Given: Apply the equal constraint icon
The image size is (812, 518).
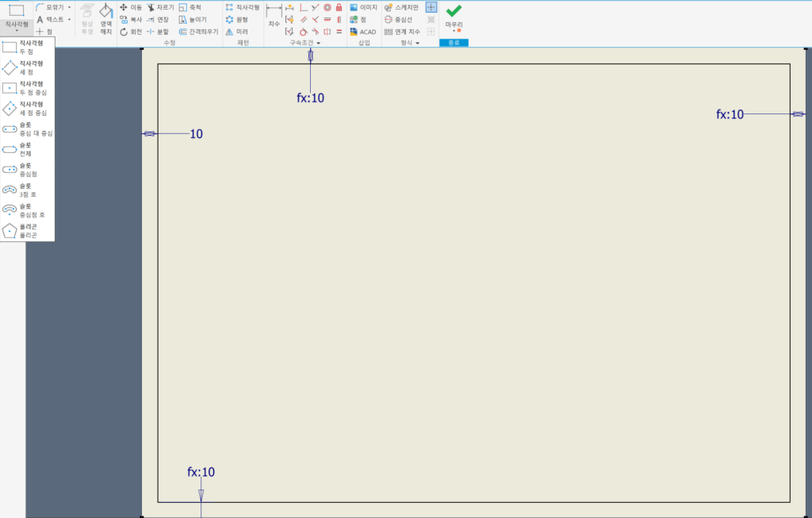Looking at the screenshot, I should click(339, 32).
